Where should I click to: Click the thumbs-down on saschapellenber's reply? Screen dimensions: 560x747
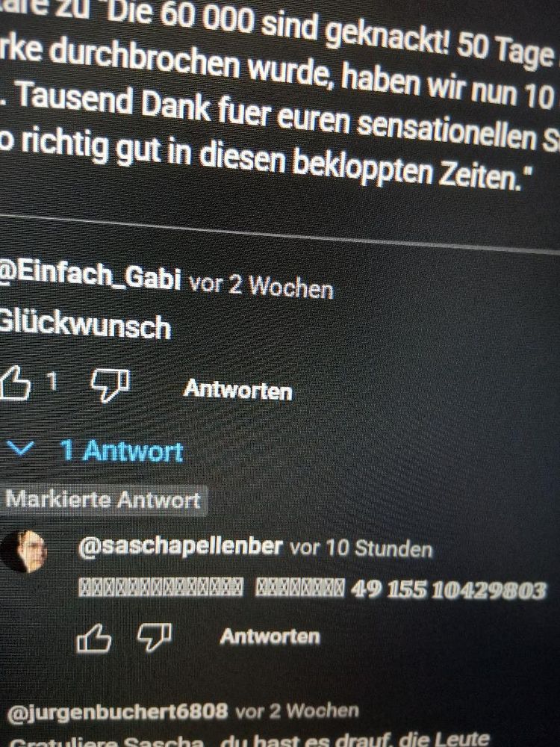[x=155, y=637]
